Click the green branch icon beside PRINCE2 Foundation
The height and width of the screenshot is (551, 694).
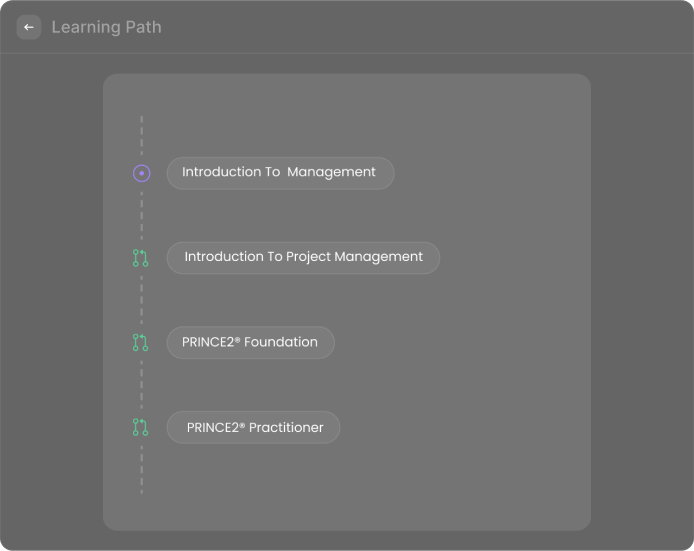tap(141, 343)
